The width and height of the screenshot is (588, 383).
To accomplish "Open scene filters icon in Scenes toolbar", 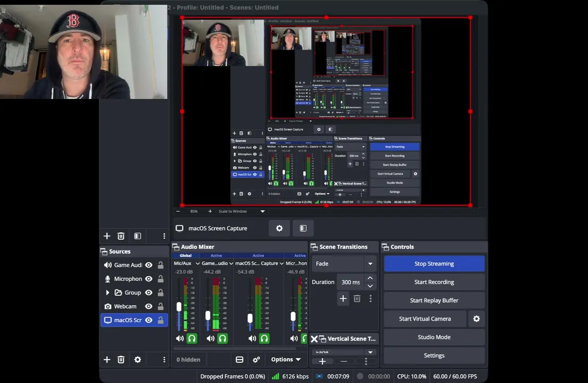I will pos(138,236).
